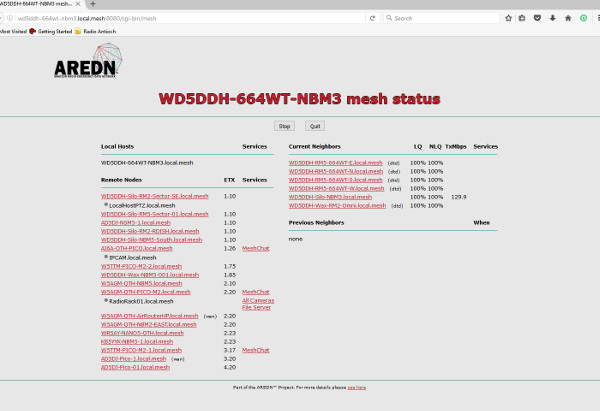
Task: Open W5AGM-QTH-NBM2-EAST.local.mesh node
Action: coord(148,325)
